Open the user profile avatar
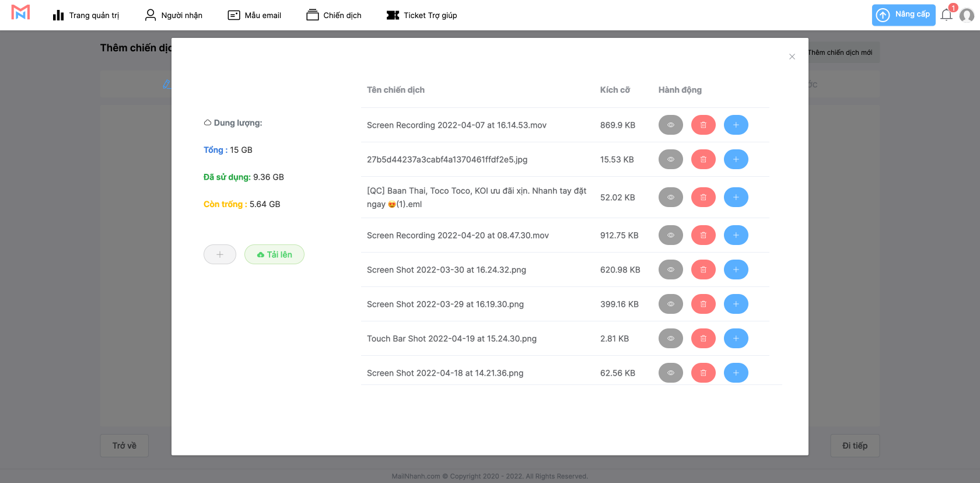The width and height of the screenshot is (980, 483). 967,15
